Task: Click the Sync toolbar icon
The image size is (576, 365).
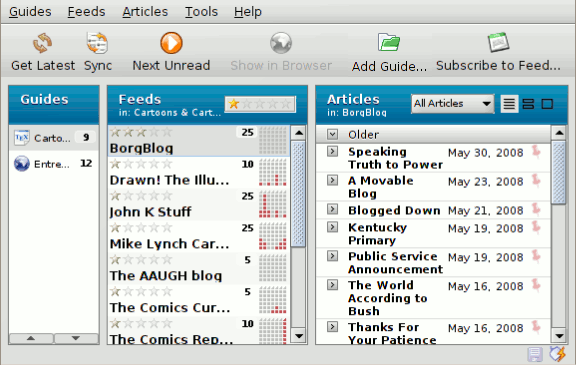Action: pos(97,43)
